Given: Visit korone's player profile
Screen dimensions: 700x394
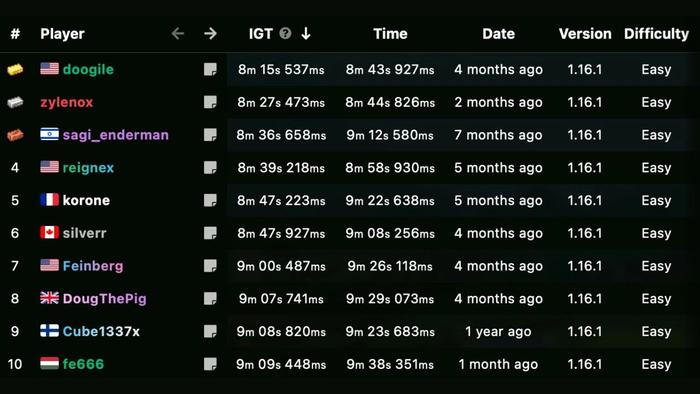Looking at the screenshot, I should click(x=86, y=200).
